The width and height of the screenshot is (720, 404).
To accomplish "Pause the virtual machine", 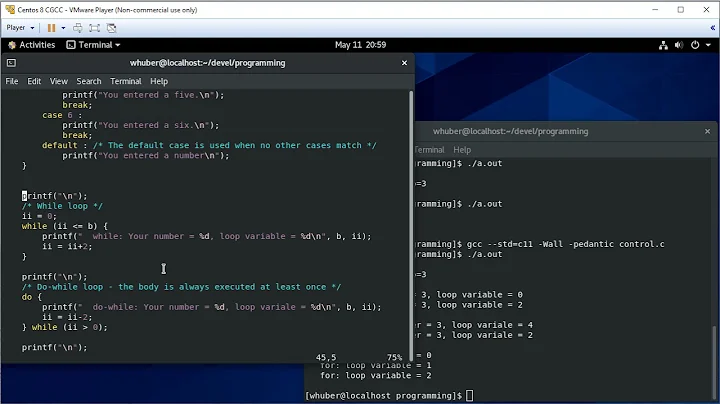I will click(x=51, y=28).
